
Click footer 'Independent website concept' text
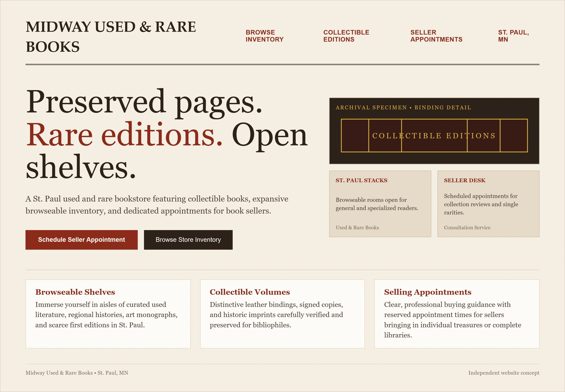coord(504,373)
